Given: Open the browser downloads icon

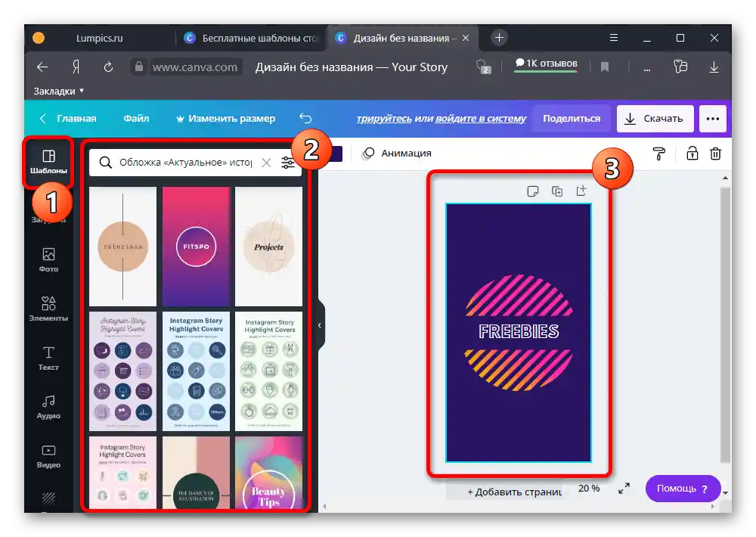Looking at the screenshot, I should (x=714, y=67).
